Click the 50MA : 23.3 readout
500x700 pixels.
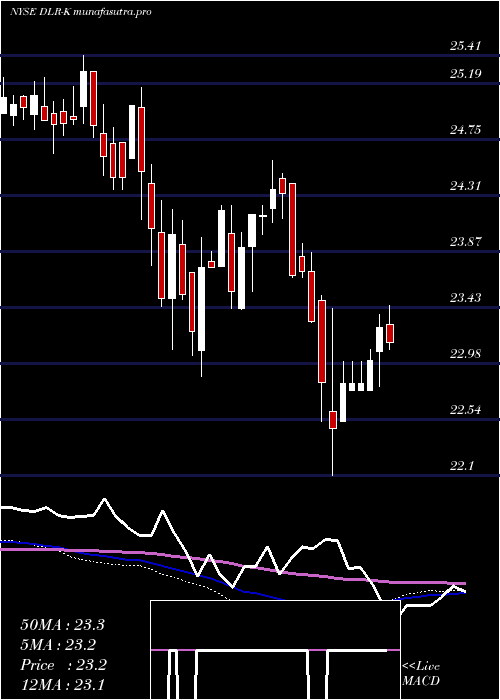tap(62, 624)
